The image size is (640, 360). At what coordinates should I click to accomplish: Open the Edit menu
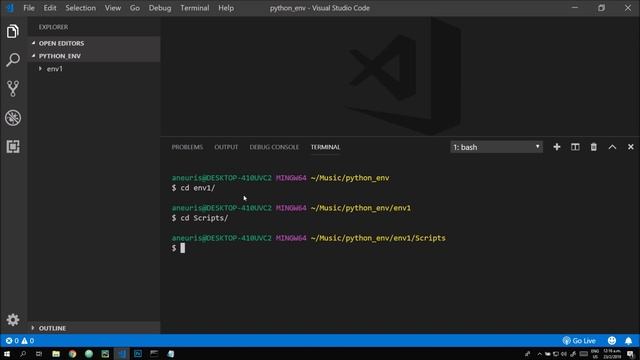[x=50, y=8]
